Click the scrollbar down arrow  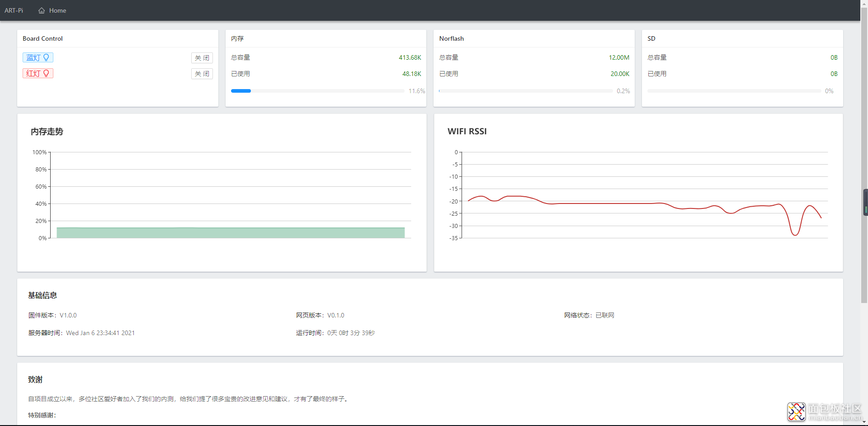click(864, 422)
